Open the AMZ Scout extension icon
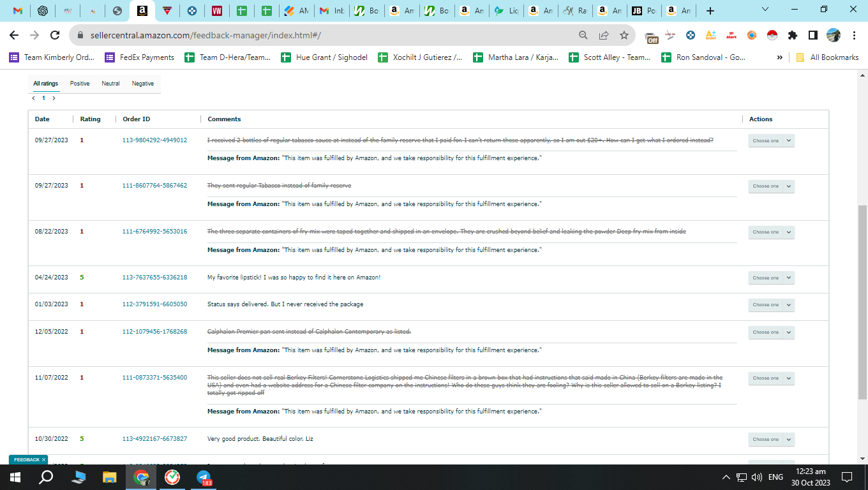Image resolution: width=868 pixels, height=490 pixels. pos(711,35)
